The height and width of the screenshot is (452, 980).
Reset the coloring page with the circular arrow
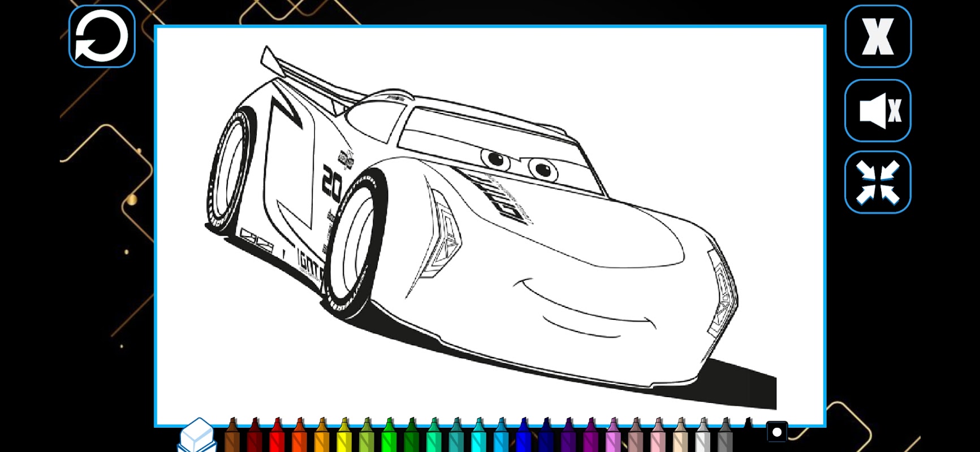pyautogui.click(x=102, y=36)
